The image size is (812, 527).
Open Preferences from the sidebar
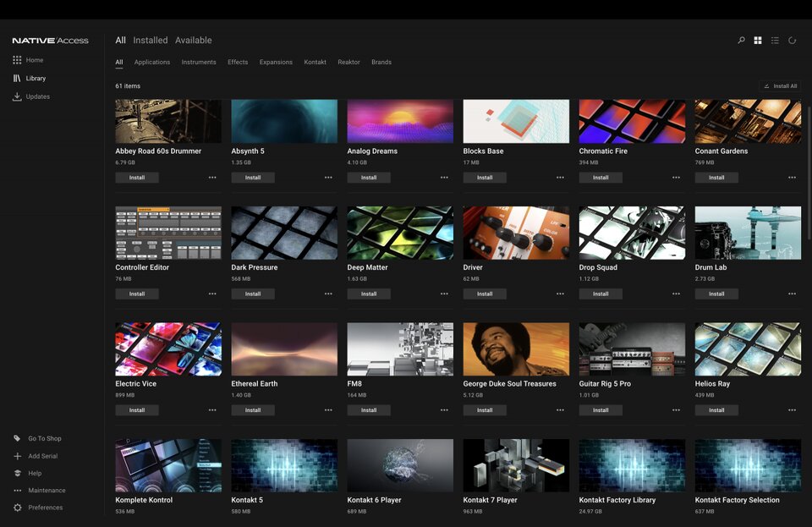(x=47, y=508)
